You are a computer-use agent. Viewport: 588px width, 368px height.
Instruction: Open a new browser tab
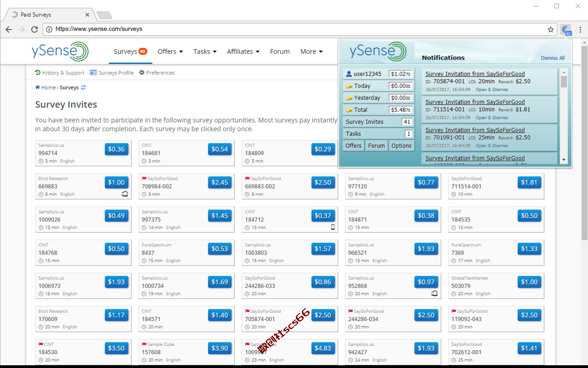104,15
